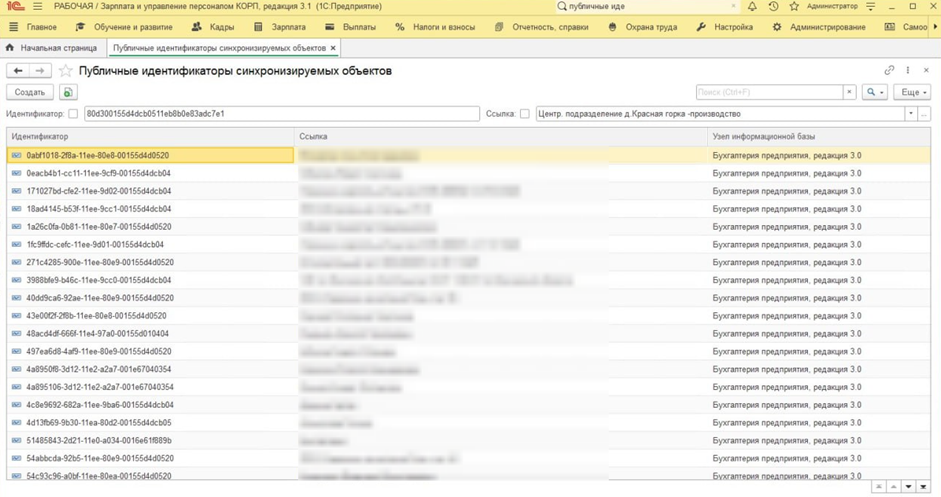Click the Создать button
The image size is (941, 497).
click(30, 92)
